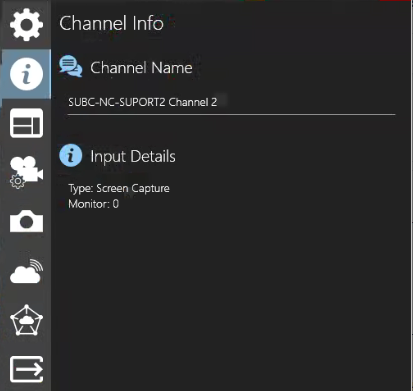Click the divider line under channel name
The image size is (413, 391).
[x=231, y=114]
